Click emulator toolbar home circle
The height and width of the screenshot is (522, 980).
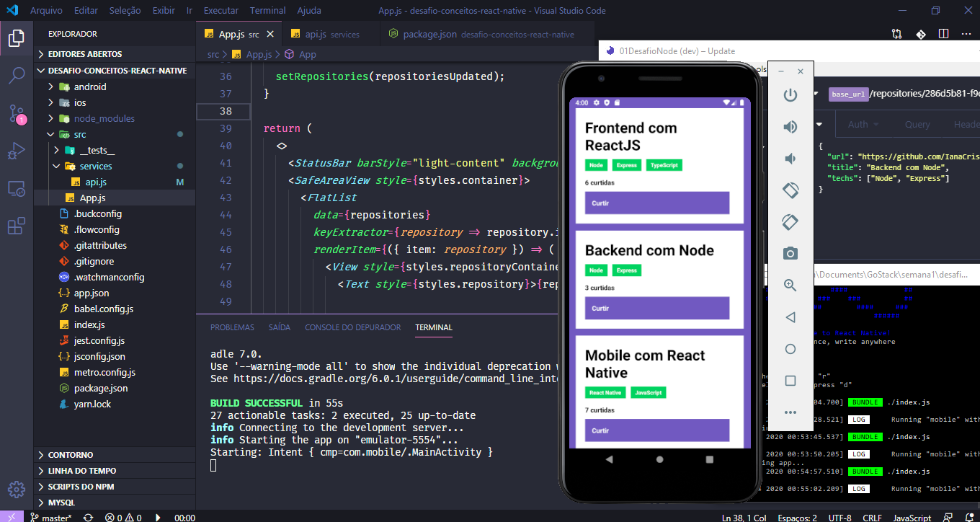click(x=790, y=349)
